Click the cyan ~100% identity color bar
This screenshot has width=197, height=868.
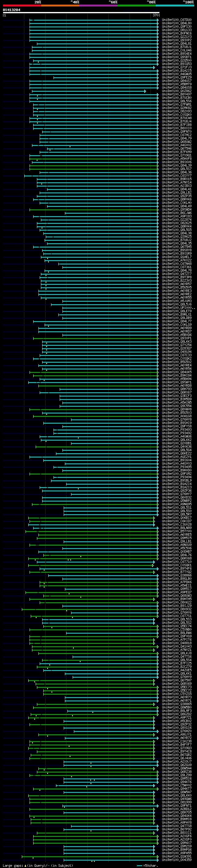[x=175, y=6]
